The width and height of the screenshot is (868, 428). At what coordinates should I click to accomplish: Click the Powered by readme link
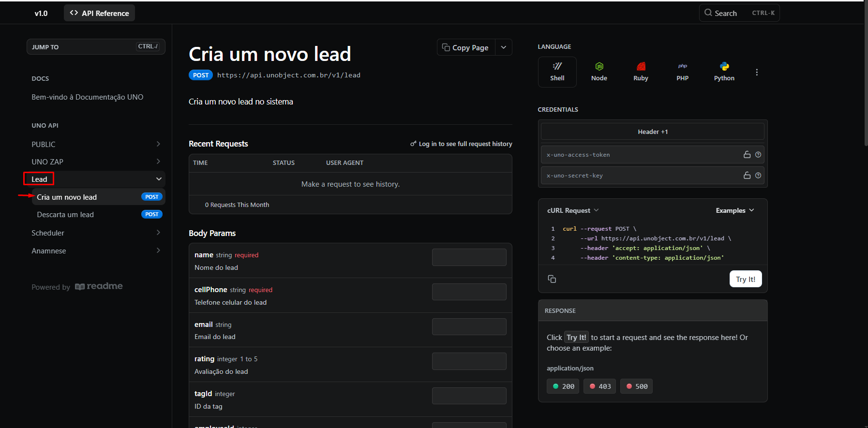(x=77, y=287)
